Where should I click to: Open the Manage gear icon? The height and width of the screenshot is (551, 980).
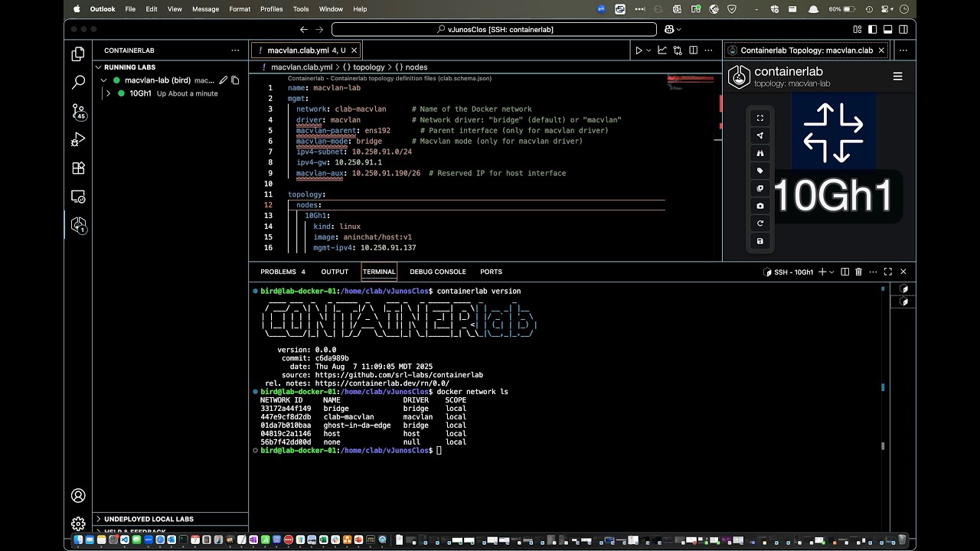pyautogui.click(x=78, y=523)
